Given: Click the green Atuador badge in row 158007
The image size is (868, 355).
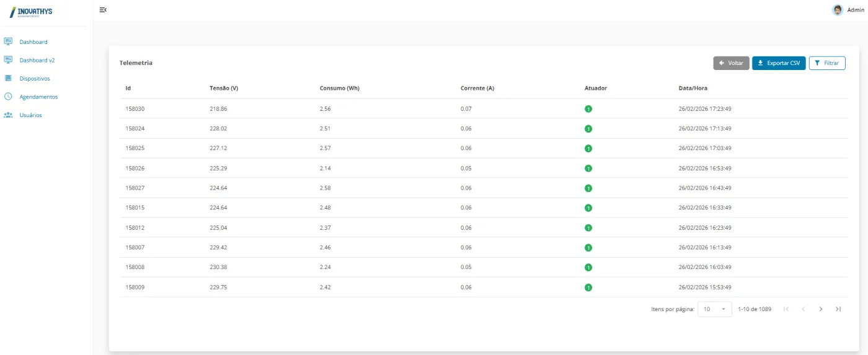Looking at the screenshot, I should coord(588,248).
